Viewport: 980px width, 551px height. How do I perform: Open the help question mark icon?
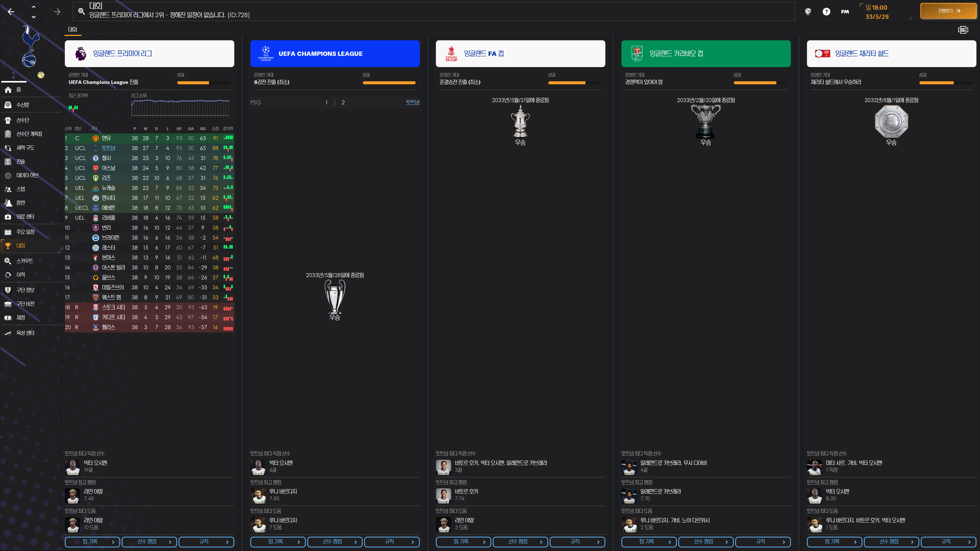(x=826, y=12)
